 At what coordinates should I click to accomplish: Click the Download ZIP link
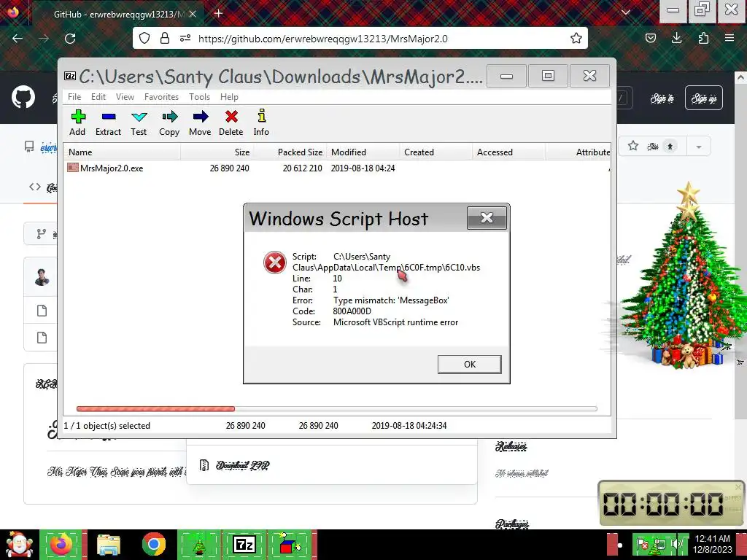[x=242, y=465]
